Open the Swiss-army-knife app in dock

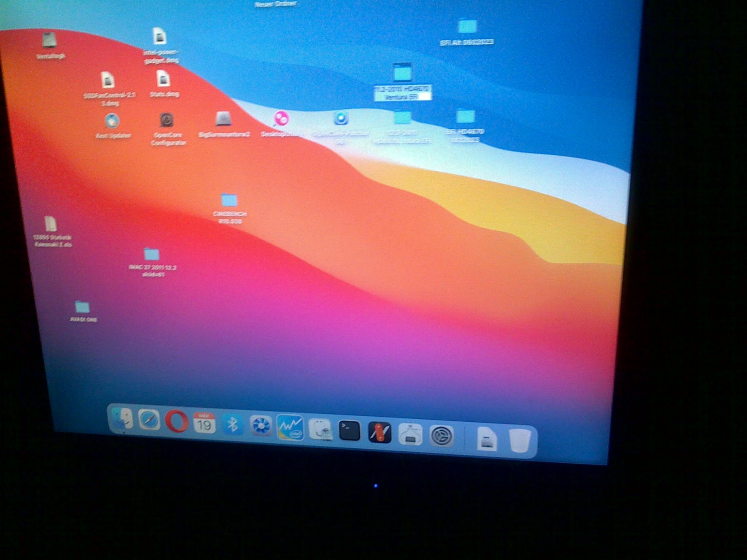coord(379,432)
